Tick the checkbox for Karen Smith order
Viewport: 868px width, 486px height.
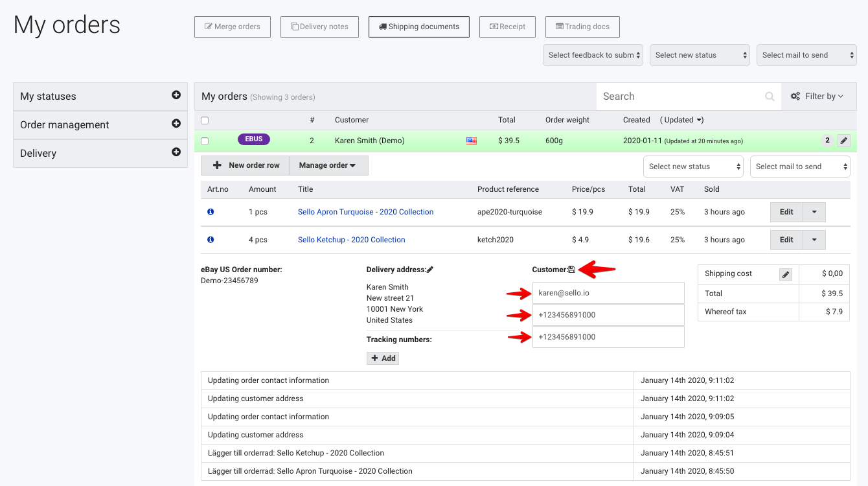(x=205, y=141)
